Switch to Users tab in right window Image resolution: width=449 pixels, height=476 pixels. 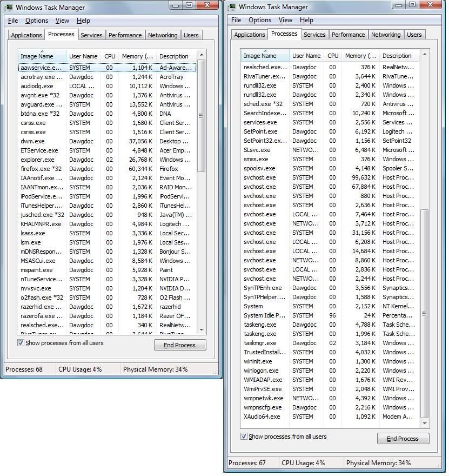(414, 34)
